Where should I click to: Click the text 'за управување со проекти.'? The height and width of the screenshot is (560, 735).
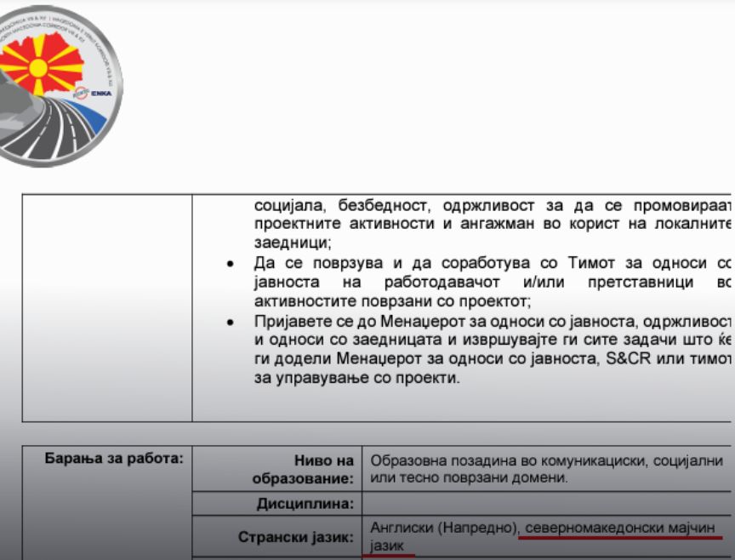click(356, 378)
